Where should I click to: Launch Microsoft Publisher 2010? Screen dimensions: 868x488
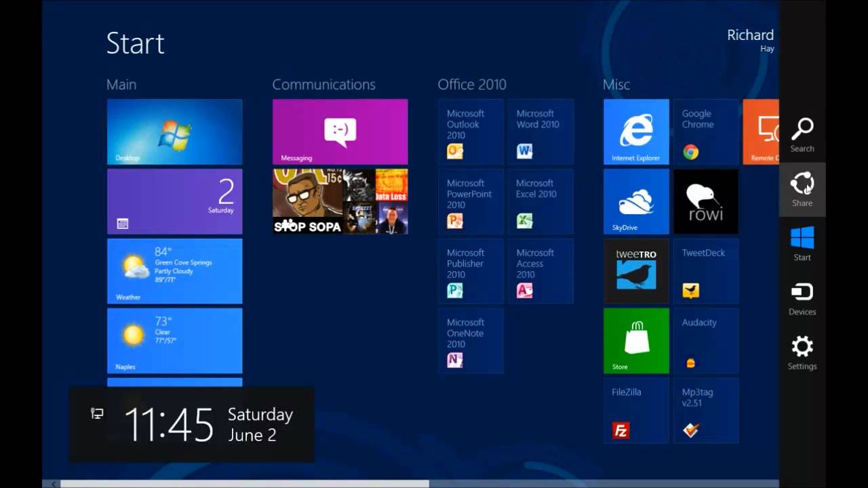click(471, 271)
